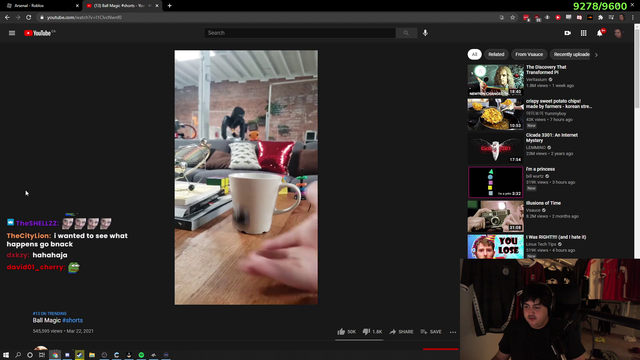Click the 545,595 views text

tap(47, 331)
